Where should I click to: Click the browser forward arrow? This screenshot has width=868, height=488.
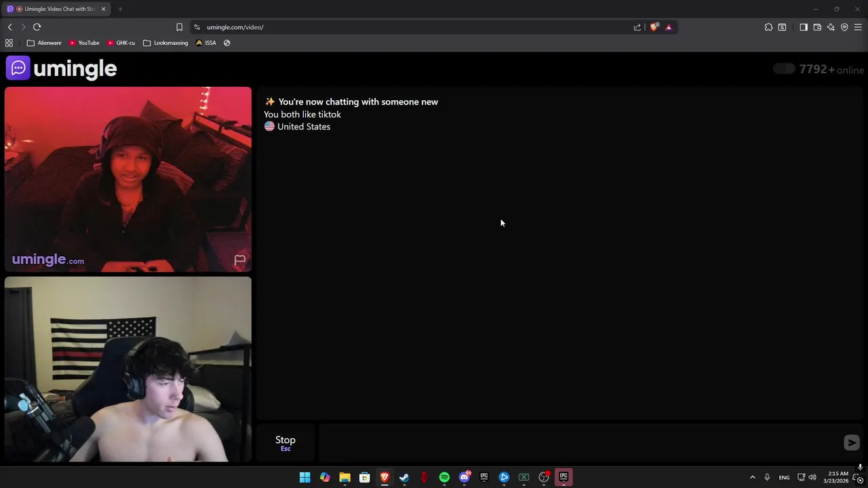[x=23, y=27]
